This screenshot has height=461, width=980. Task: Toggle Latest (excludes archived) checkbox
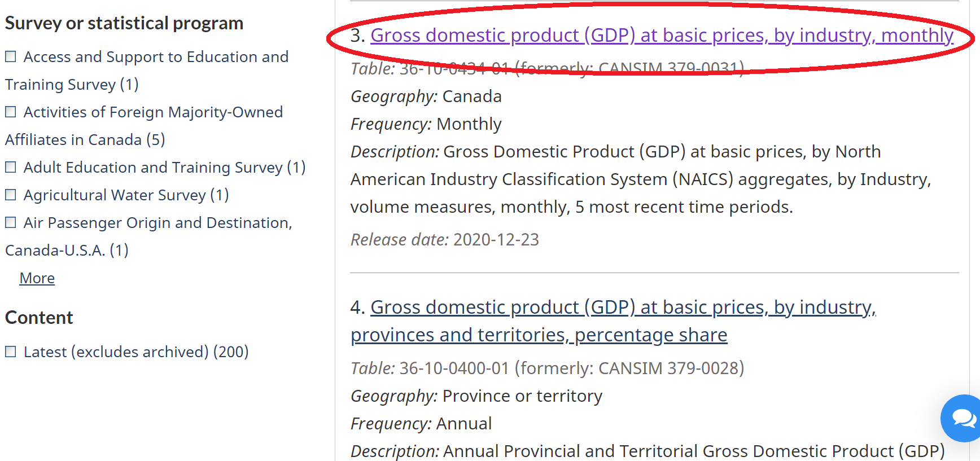click(x=11, y=352)
